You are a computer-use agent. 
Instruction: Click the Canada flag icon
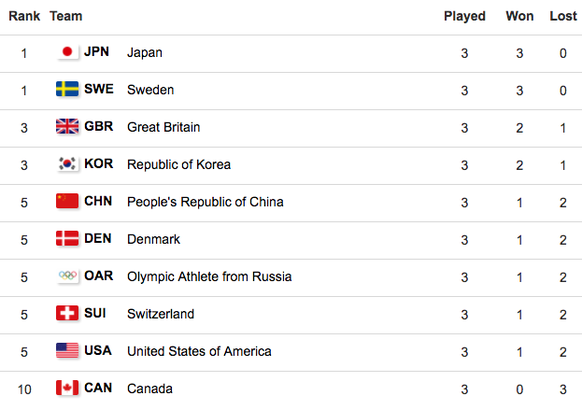(67, 388)
